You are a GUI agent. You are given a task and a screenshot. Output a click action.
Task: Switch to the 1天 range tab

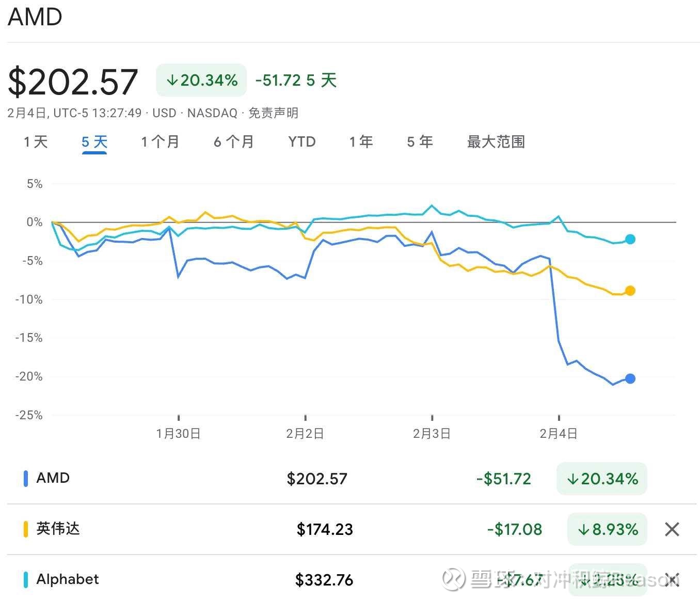(x=36, y=142)
